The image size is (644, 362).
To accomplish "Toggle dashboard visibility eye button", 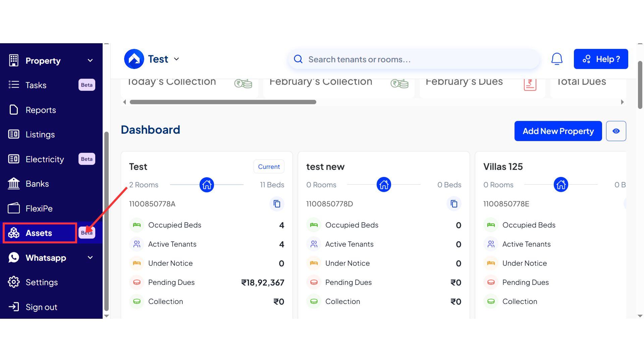I will (616, 131).
